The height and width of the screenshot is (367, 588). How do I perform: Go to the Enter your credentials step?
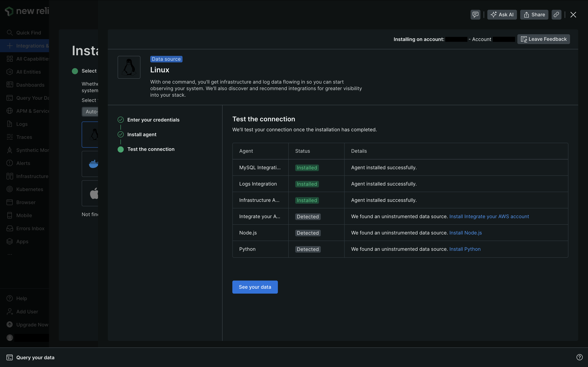[x=153, y=120]
